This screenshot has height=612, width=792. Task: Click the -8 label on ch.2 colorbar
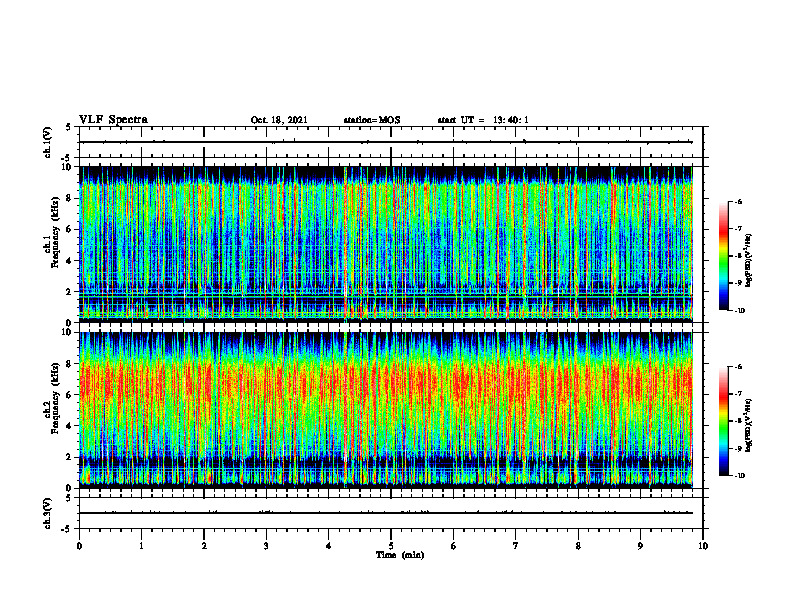tap(738, 421)
